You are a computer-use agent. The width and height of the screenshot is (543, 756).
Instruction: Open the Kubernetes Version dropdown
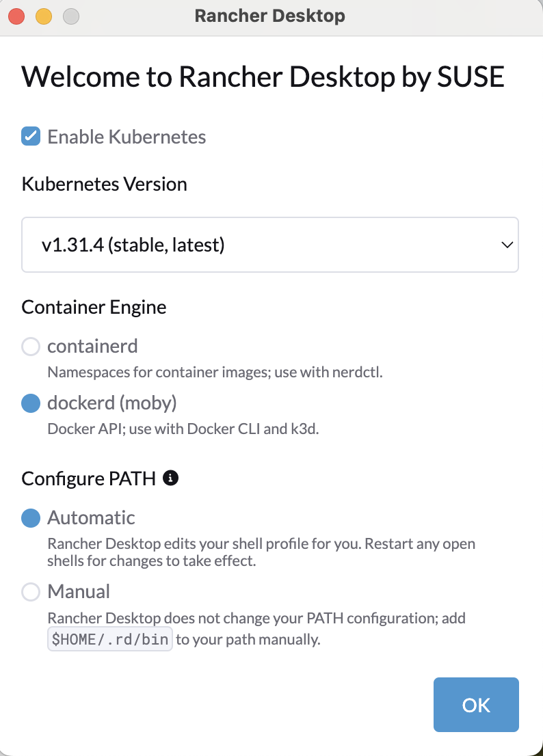click(270, 245)
